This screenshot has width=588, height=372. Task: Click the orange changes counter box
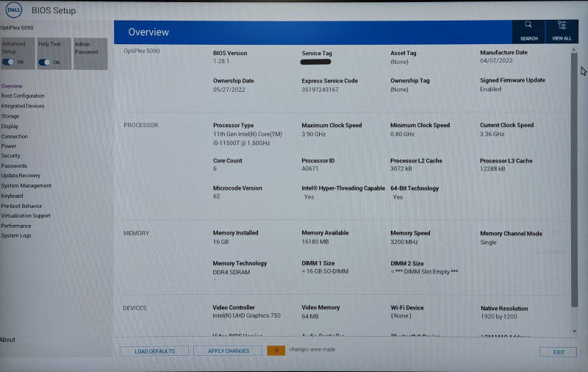click(276, 350)
